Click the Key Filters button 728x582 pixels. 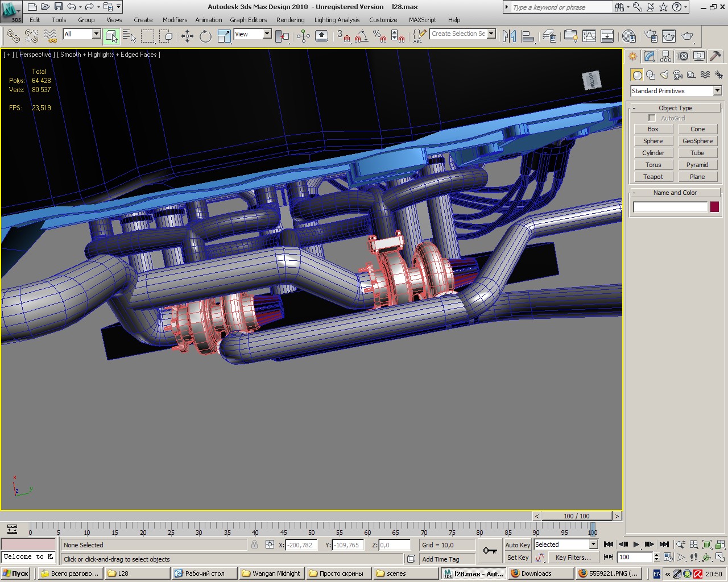[x=573, y=558]
